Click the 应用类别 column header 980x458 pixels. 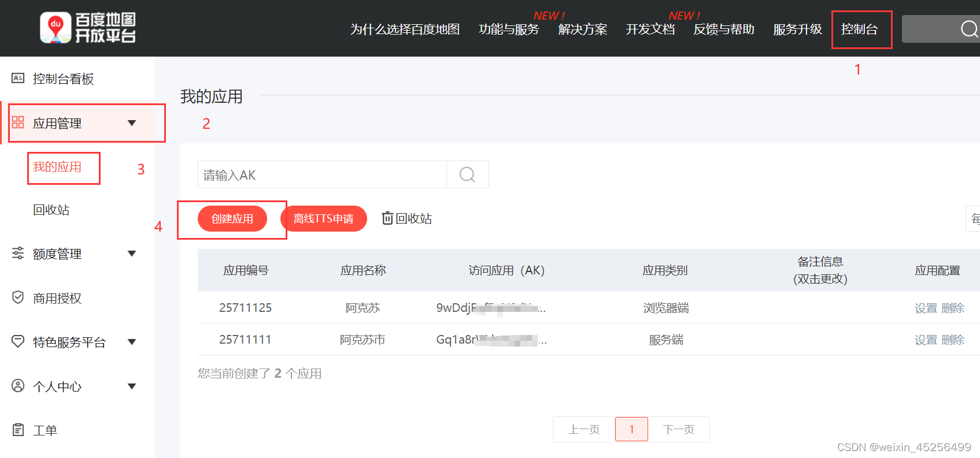(x=665, y=270)
